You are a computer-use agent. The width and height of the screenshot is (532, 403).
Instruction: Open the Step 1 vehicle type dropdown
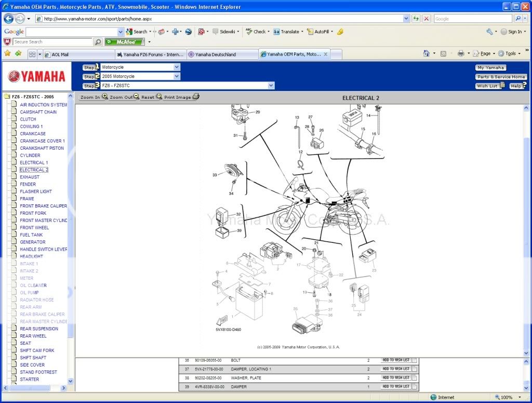click(177, 67)
